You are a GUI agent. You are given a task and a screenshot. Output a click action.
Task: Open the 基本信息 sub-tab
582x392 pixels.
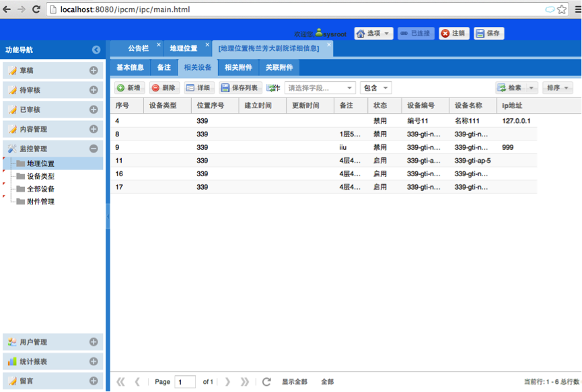point(130,67)
